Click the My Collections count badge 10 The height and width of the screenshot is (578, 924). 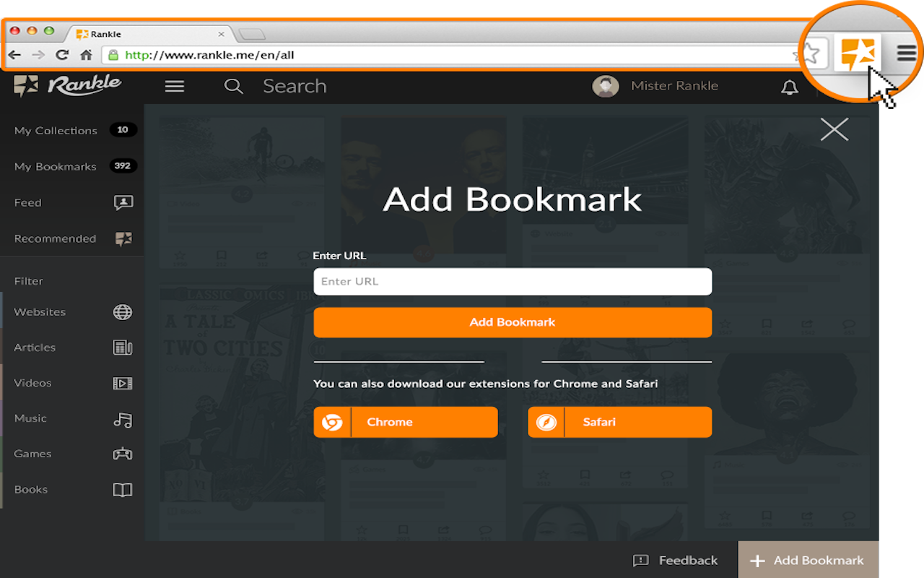pyautogui.click(x=123, y=130)
